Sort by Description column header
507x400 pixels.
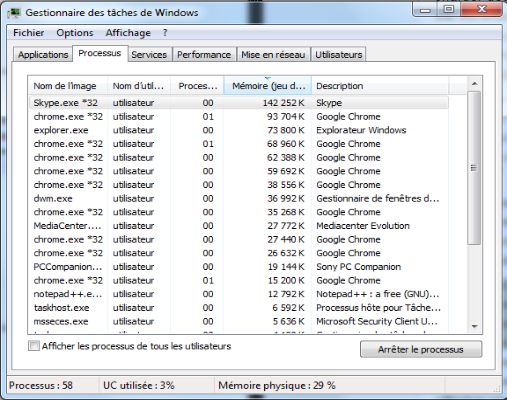380,86
